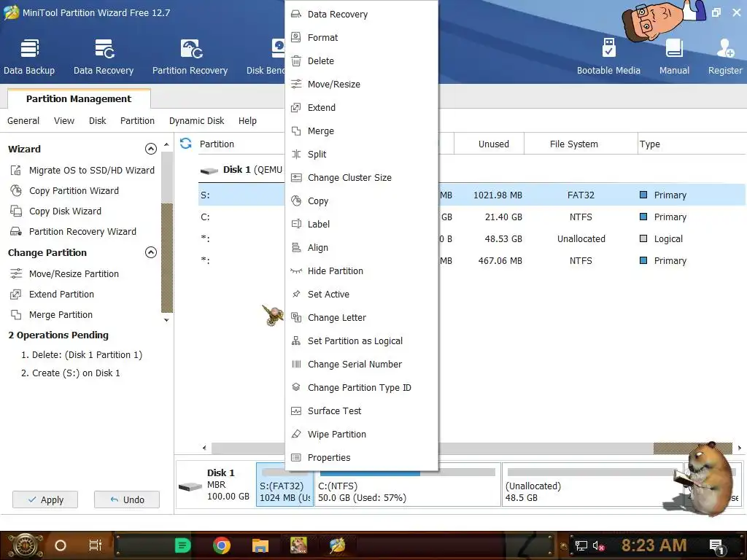Undo the last pending operation
This screenshot has height=560, width=747.
(127, 499)
